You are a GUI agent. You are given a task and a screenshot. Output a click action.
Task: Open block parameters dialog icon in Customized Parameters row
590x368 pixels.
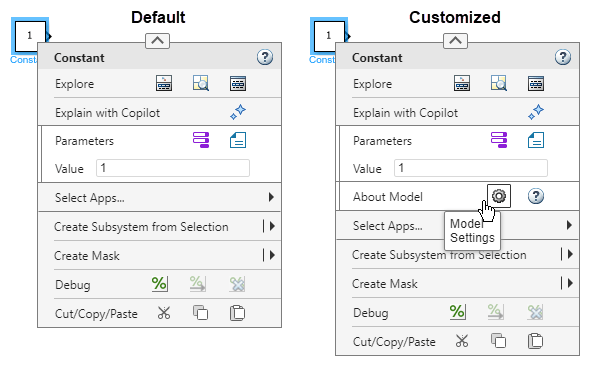tap(536, 140)
